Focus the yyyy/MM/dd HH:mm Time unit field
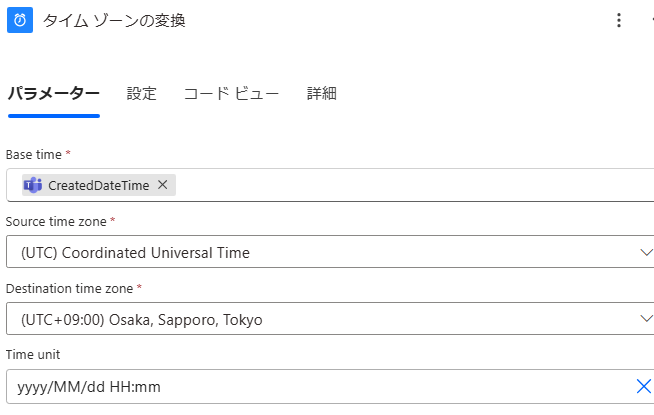 (300, 387)
